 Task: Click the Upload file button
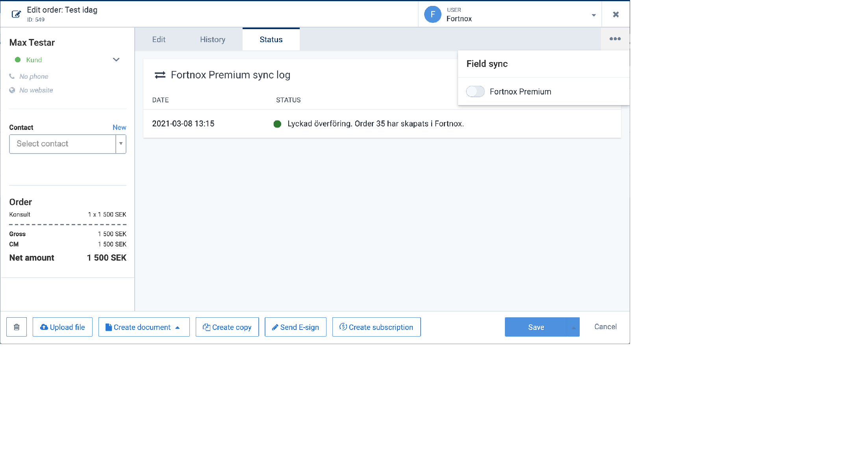pos(63,327)
